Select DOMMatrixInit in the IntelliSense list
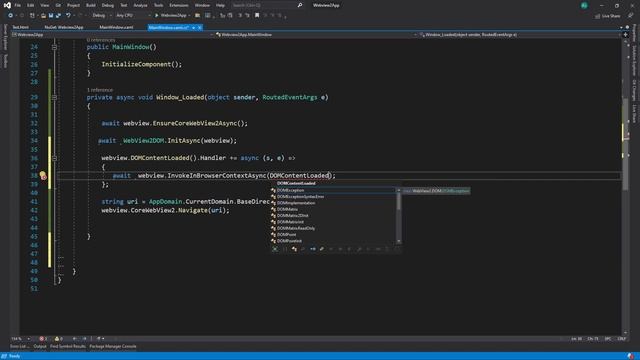Image resolution: width=640 pixels, height=360 pixels. pos(333,222)
